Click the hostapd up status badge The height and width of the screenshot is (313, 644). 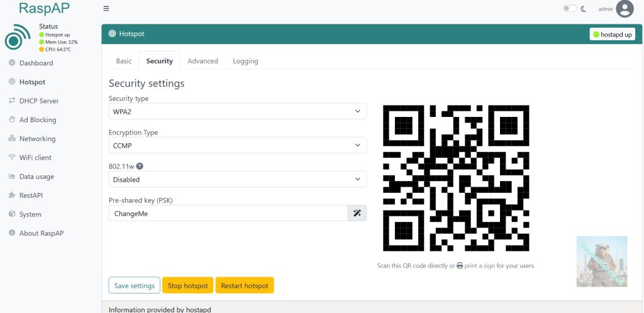pyautogui.click(x=613, y=35)
